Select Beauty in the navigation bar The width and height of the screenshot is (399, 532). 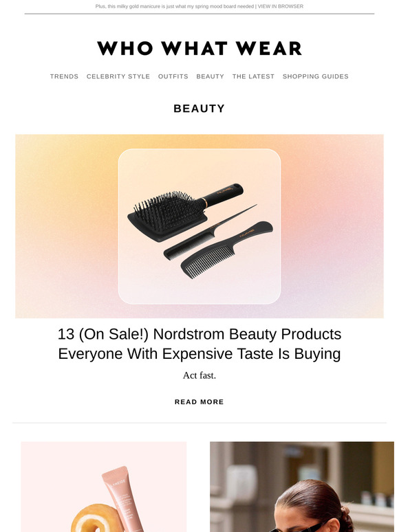(211, 76)
